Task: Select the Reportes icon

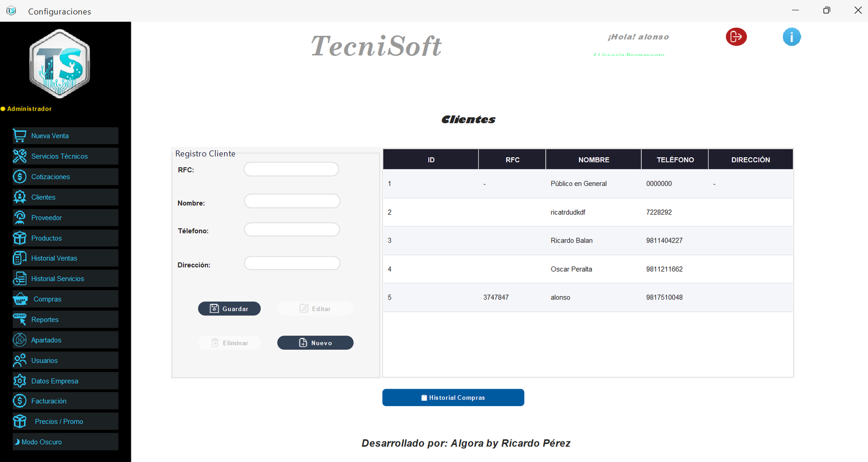Action: [x=20, y=319]
